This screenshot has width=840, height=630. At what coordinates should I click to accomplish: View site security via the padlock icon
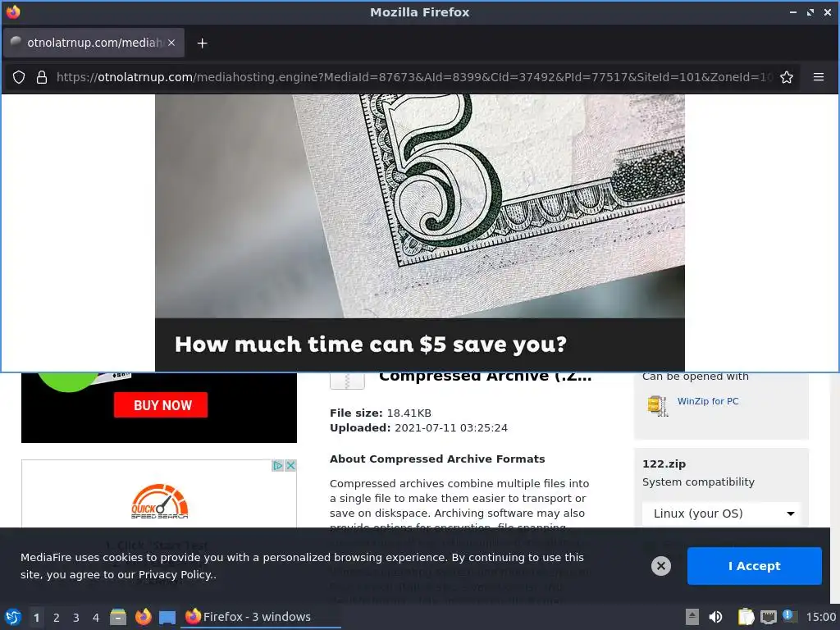(42, 77)
